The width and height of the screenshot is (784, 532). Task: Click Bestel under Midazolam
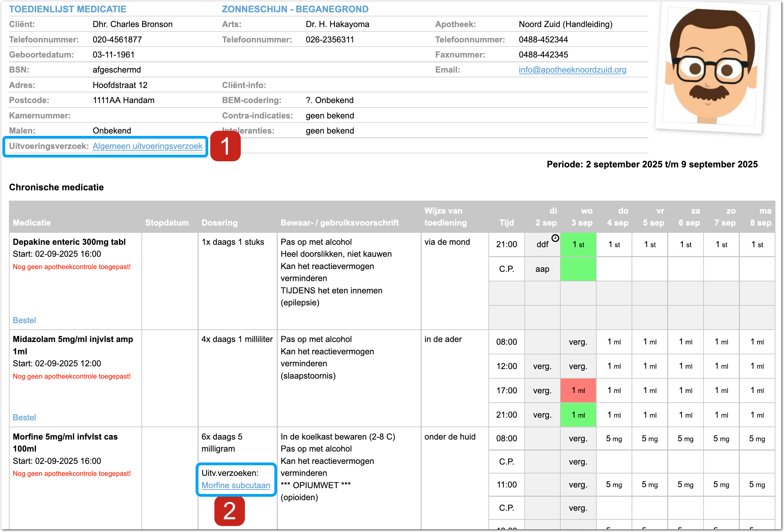24,417
